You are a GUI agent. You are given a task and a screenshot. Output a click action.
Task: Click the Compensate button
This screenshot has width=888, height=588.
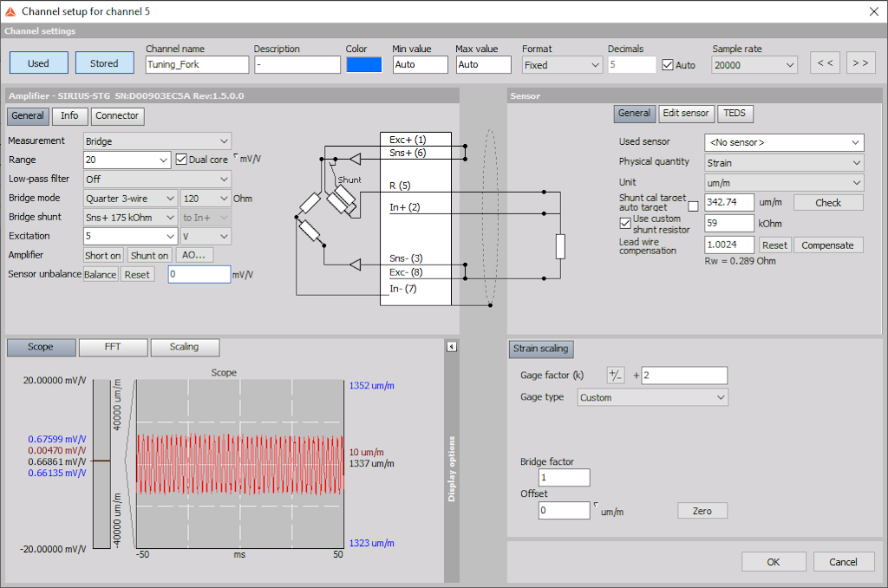(x=827, y=245)
